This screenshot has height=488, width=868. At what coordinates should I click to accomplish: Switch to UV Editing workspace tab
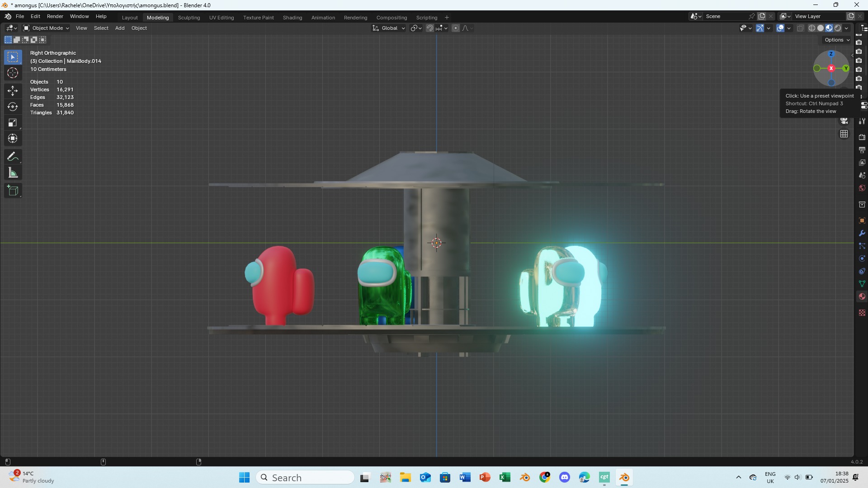pos(222,18)
